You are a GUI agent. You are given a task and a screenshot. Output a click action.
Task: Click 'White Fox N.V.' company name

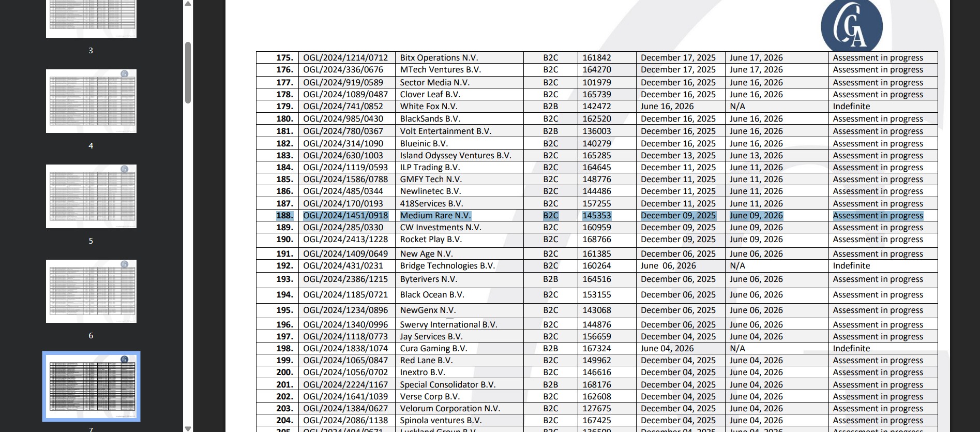click(428, 107)
